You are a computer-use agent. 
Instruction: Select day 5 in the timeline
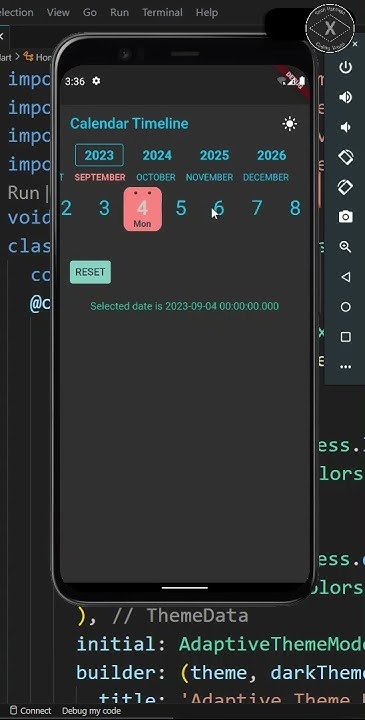tap(181, 208)
